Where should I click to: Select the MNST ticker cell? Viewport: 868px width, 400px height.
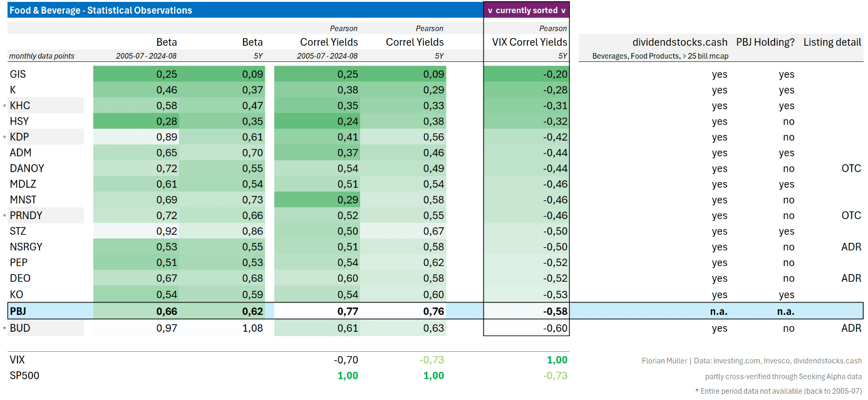(x=23, y=200)
